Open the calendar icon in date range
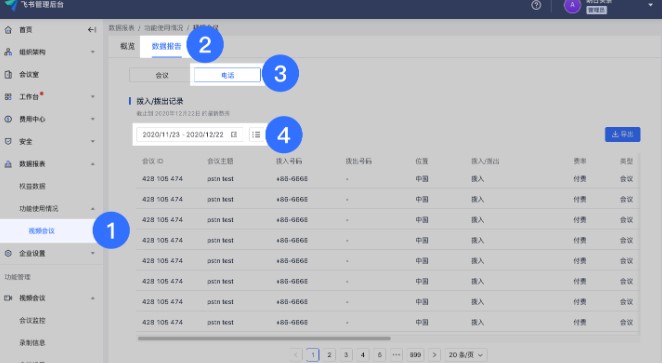The image size is (662, 363). (x=233, y=135)
